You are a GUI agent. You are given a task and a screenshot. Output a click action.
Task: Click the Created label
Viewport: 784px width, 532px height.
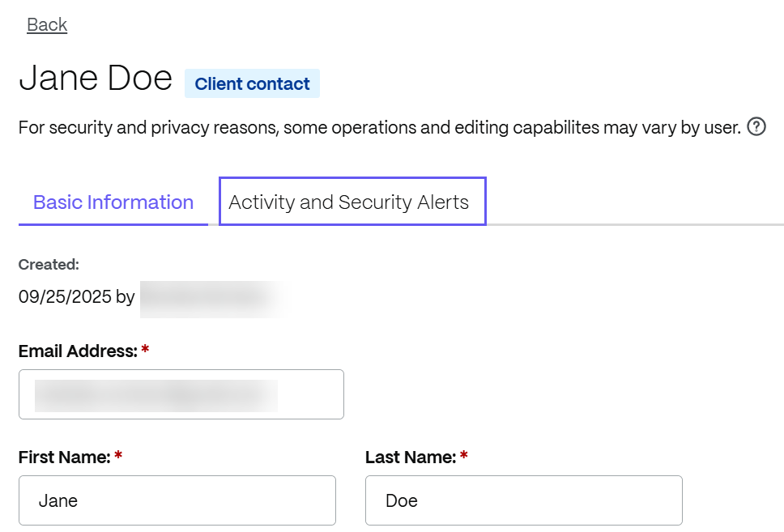pos(49,264)
